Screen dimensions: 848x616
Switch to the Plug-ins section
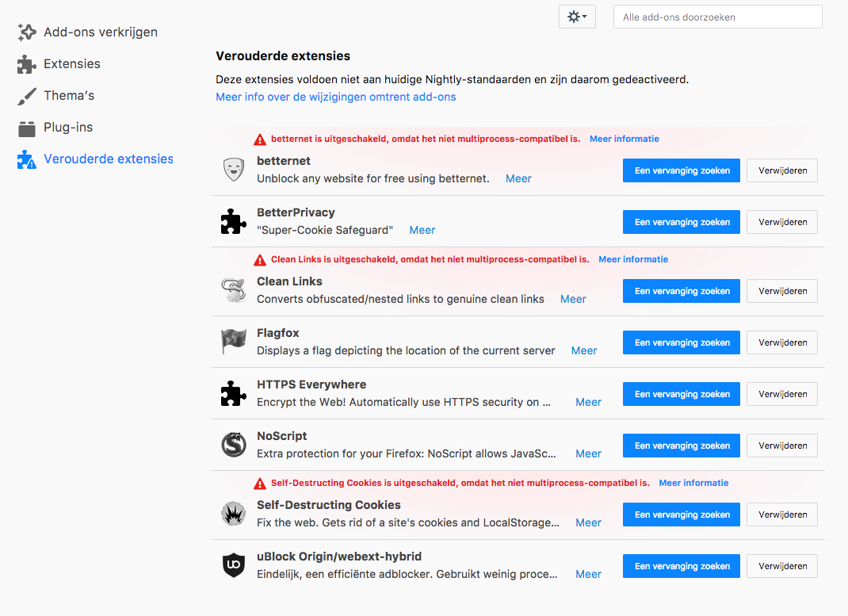click(x=68, y=127)
